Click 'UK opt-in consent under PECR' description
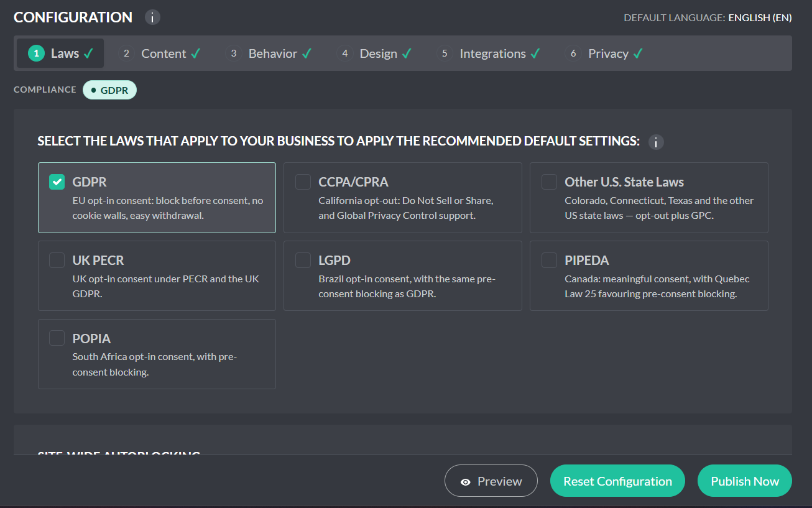The width and height of the screenshot is (812, 508). point(166,286)
